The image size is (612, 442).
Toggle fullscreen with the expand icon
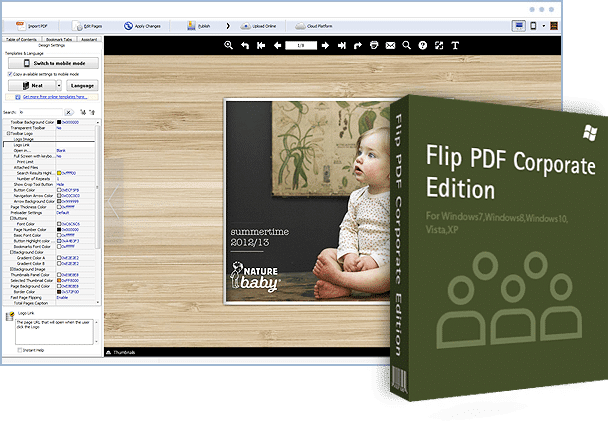point(439,45)
